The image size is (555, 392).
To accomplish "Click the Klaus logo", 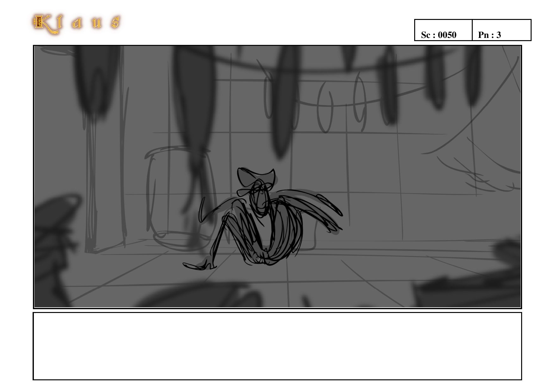I will tap(76, 24).
